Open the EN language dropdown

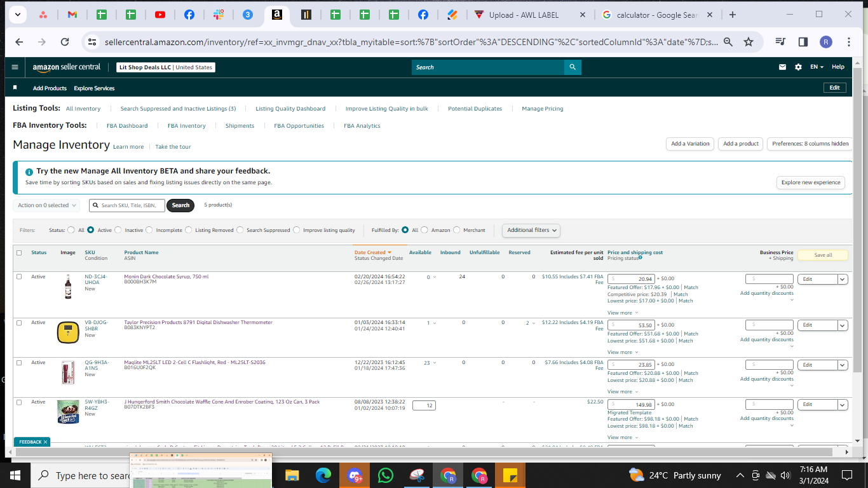point(817,67)
